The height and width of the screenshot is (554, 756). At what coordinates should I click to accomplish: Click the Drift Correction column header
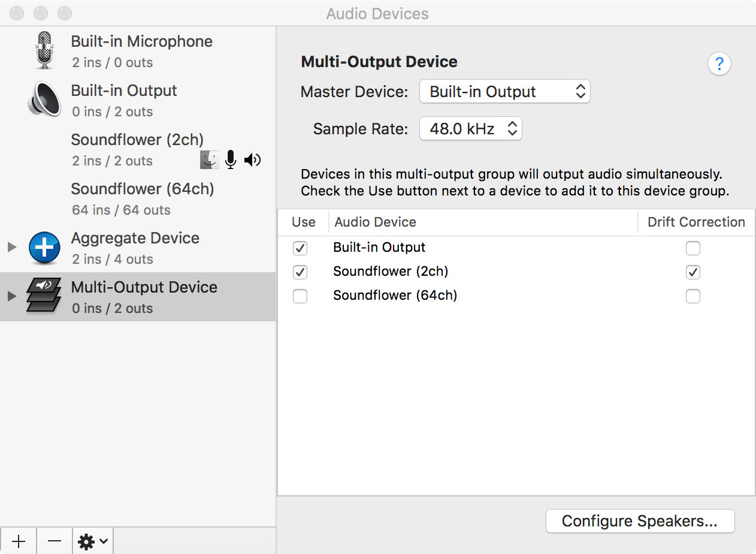pyautogui.click(x=695, y=222)
